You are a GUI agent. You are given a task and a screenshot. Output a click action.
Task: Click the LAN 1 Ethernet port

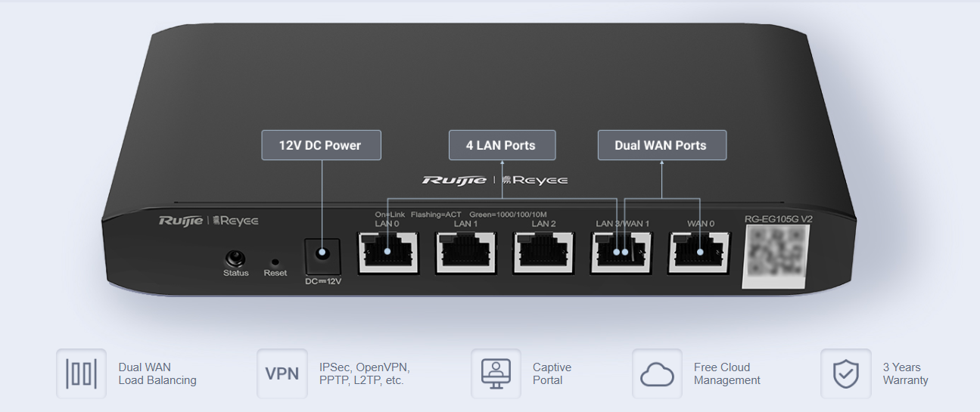pyautogui.click(x=465, y=252)
